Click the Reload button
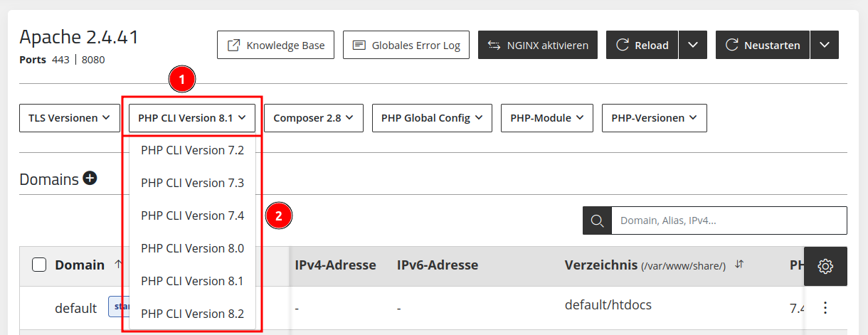This screenshot has height=335, width=868. [x=642, y=45]
